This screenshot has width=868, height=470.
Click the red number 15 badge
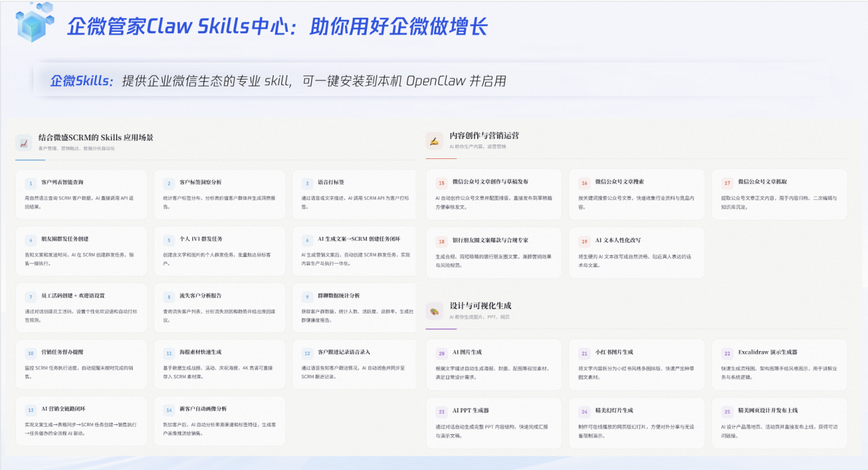click(x=442, y=183)
